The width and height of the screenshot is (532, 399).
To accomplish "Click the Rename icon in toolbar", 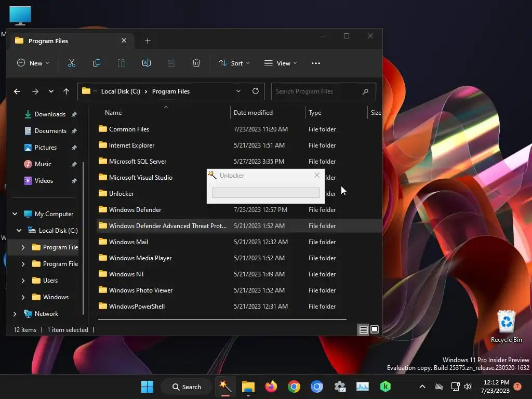I will click(x=146, y=63).
